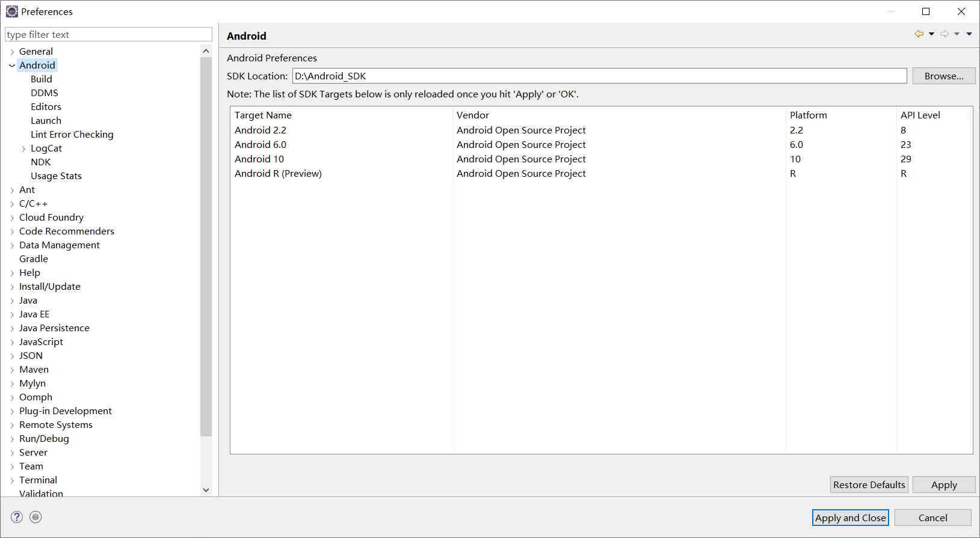Expand the Cloud Foundry node

pos(12,218)
